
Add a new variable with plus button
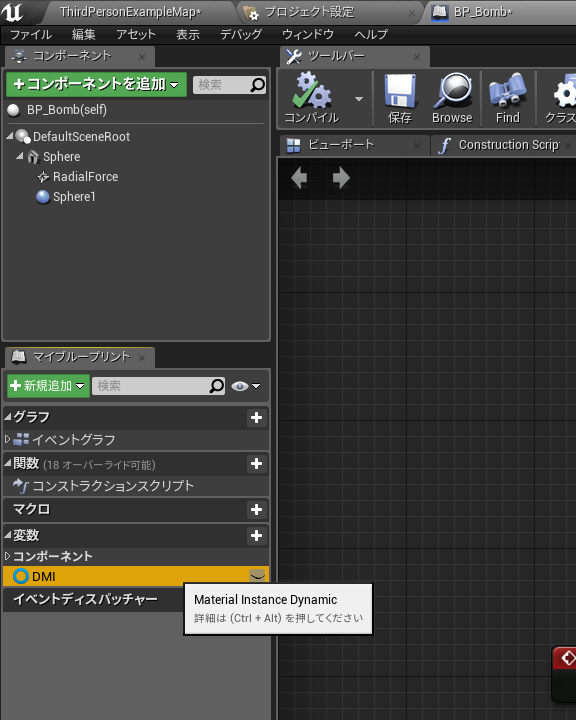click(x=256, y=535)
